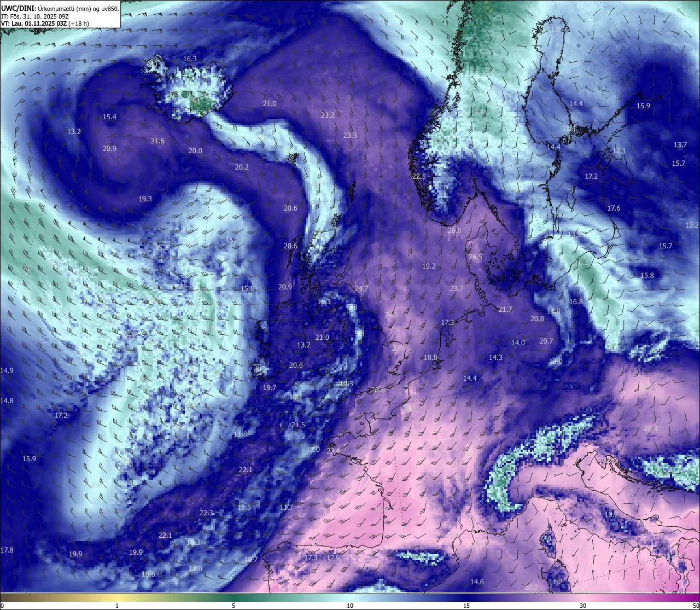700x610 pixels.
Task: Select the "IT: Fös. 31. 10. 2025 09Z" line
Action: [x=35, y=16]
